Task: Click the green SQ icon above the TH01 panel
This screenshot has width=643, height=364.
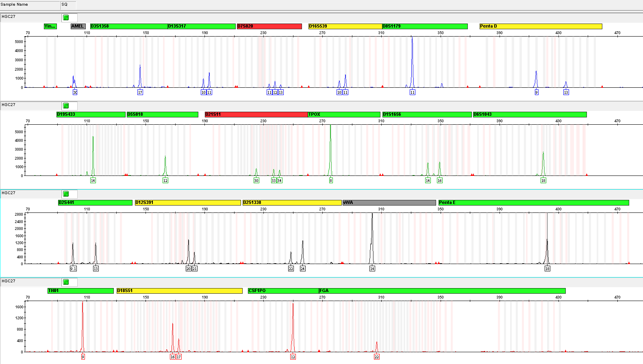Action: pos(66,282)
